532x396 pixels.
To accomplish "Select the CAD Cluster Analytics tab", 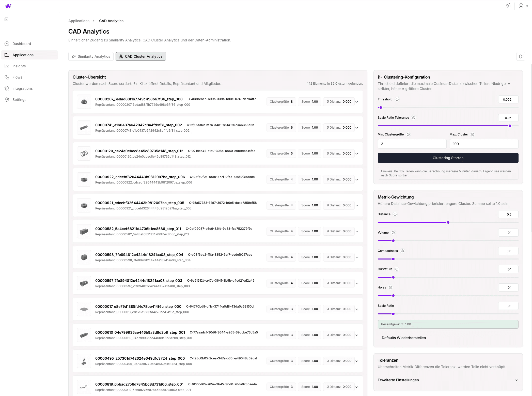I will point(140,56).
